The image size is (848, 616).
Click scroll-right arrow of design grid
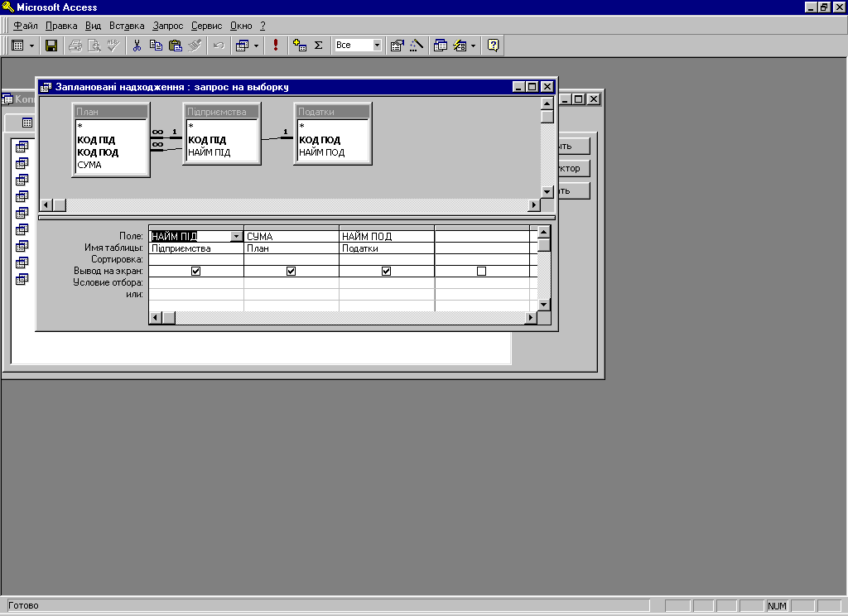pyautogui.click(x=531, y=317)
